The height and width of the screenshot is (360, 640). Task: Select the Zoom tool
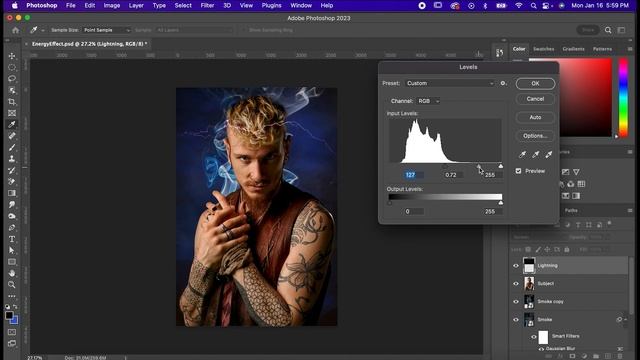(12, 284)
